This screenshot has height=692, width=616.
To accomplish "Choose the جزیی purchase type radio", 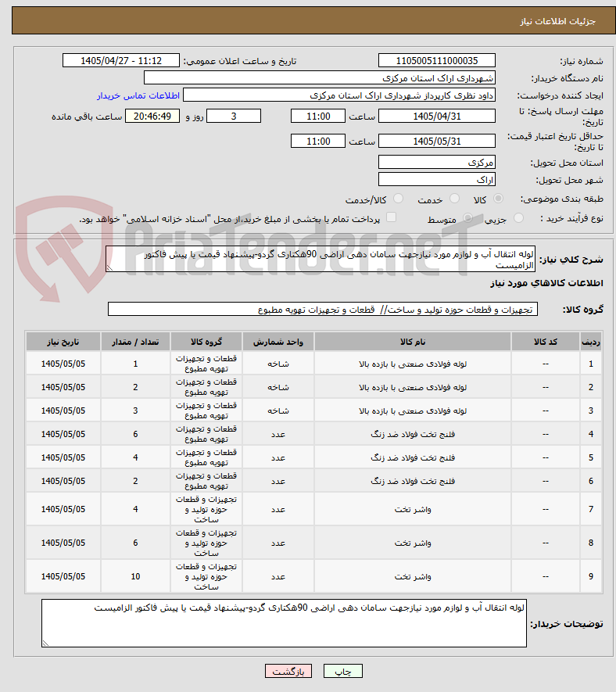I will click(519, 218).
